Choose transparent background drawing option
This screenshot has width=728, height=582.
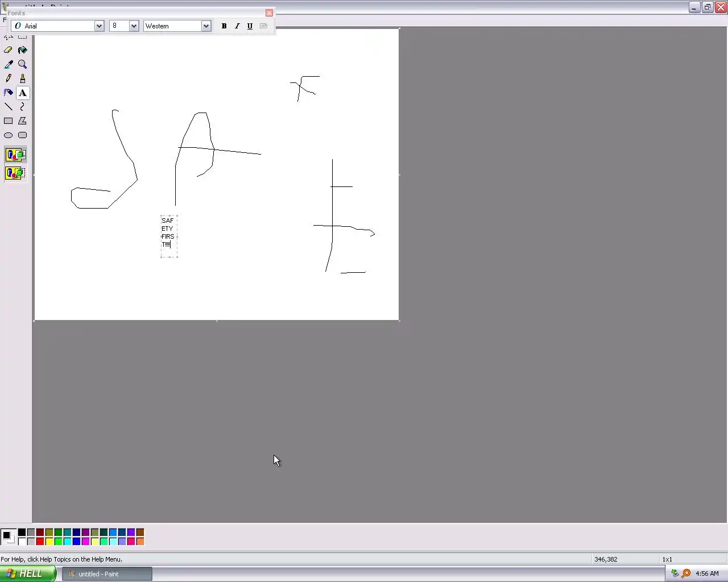pyautogui.click(x=15, y=173)
